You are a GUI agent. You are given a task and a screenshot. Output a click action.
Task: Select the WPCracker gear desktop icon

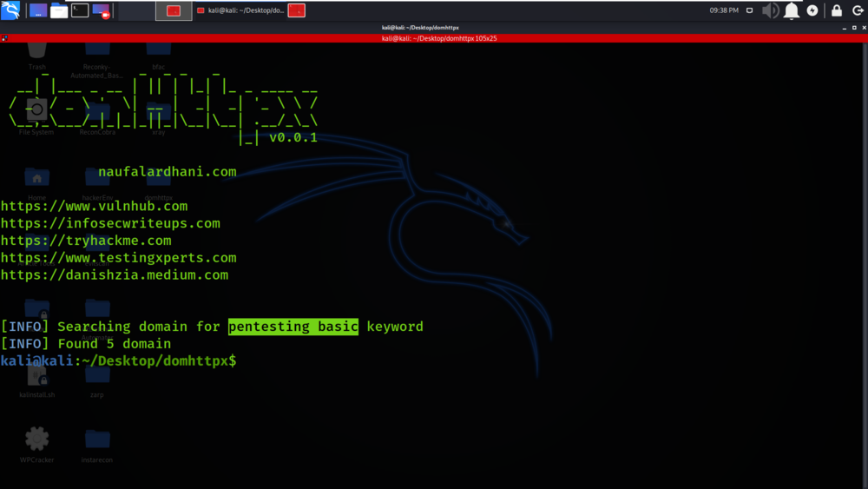(x=37, y=444)
